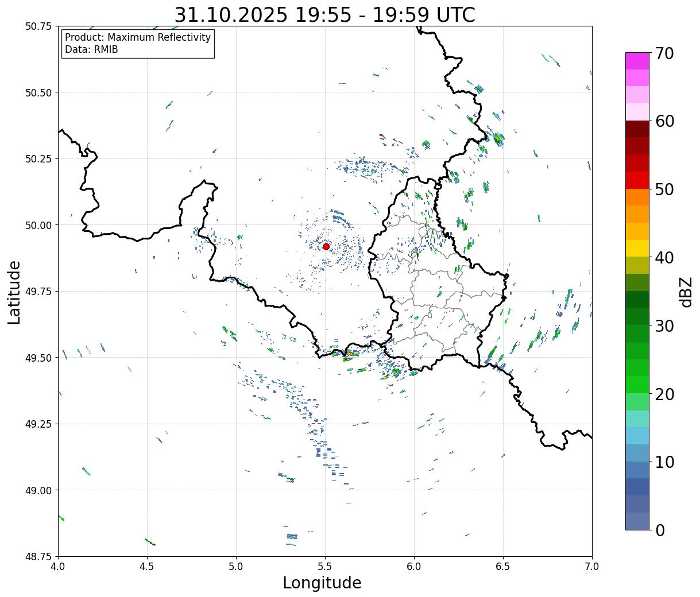Viewport: 700px width, 597px height.
Task: Click the 70 colorbar tick label
Action: [x=664, y=53]
